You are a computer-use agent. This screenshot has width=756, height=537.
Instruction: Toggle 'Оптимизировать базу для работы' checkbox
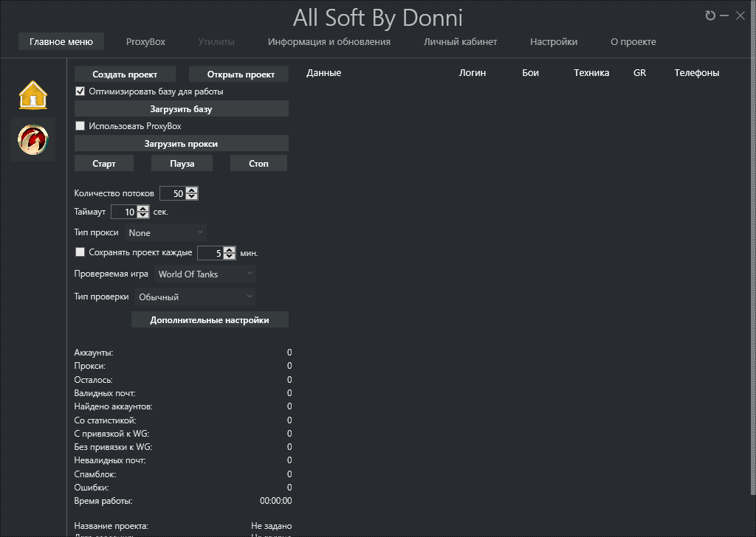(80, 91)
